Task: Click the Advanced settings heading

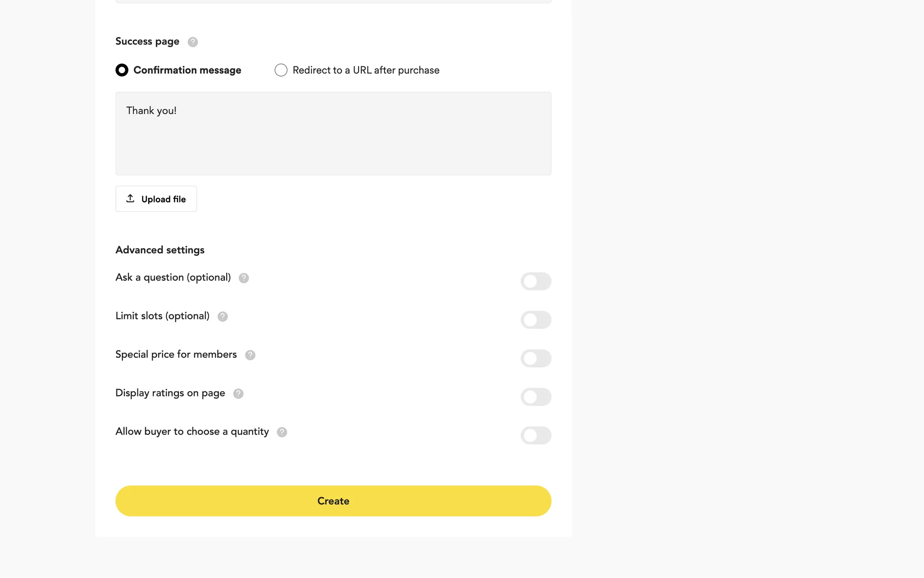Action: coord(160,250)
